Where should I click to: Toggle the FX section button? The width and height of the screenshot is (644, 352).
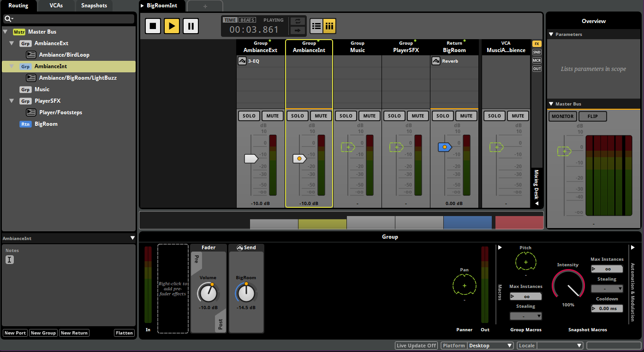[537, 44]
